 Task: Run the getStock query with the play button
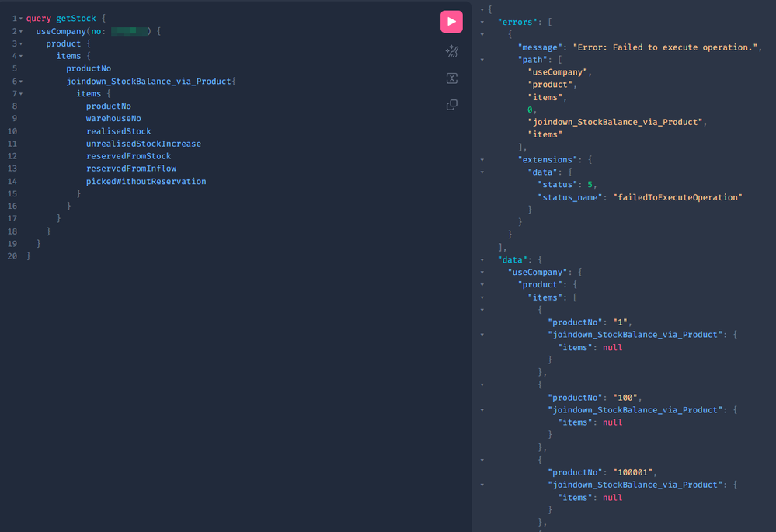click(x=451, y=22)
